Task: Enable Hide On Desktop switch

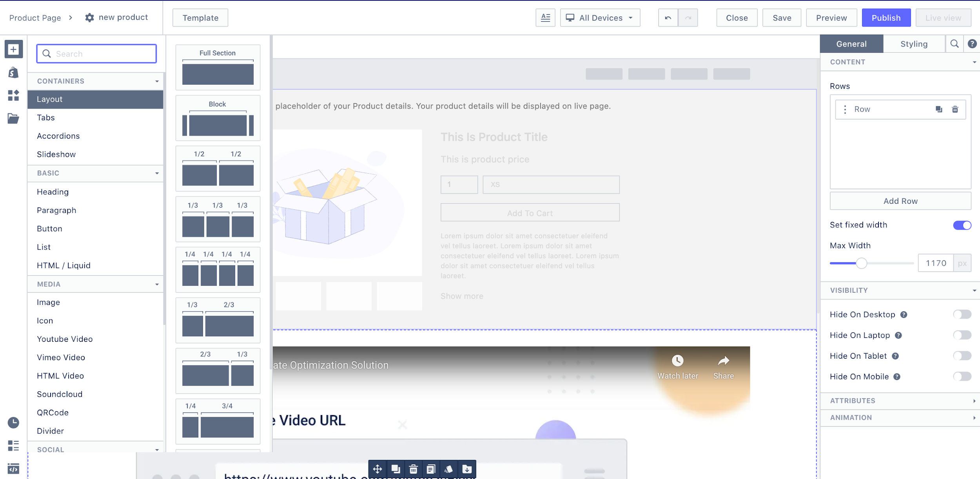Action: [x=962, y=314]
